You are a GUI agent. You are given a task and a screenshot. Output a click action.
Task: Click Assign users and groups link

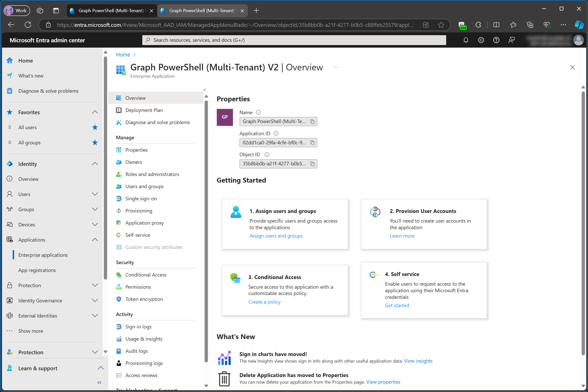[276, 236]
